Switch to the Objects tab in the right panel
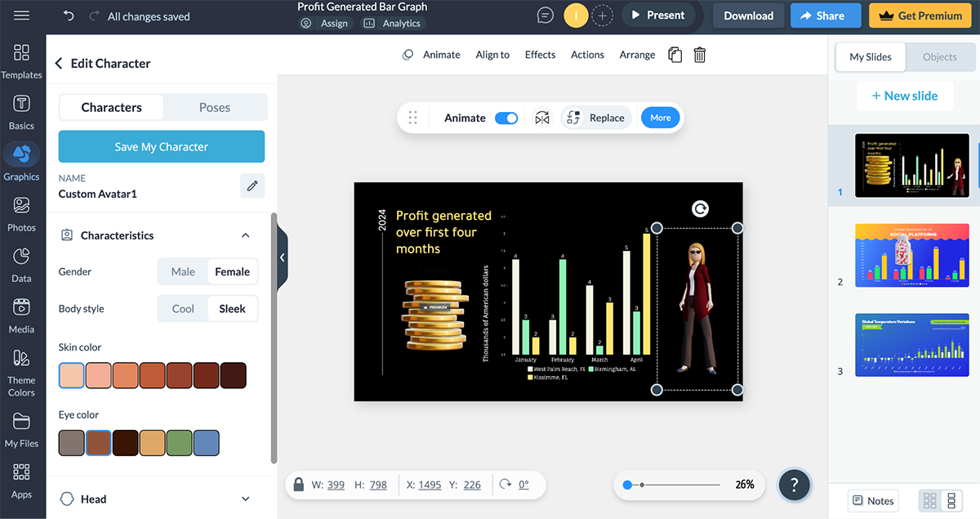Viewport: 980px width, 519px height. (939, 57)
